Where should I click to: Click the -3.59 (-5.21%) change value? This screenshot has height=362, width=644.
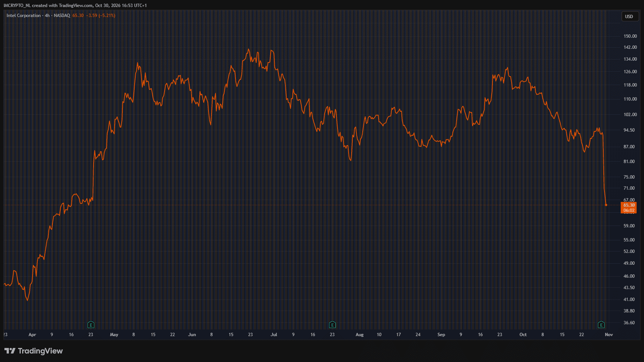point(101,16)
